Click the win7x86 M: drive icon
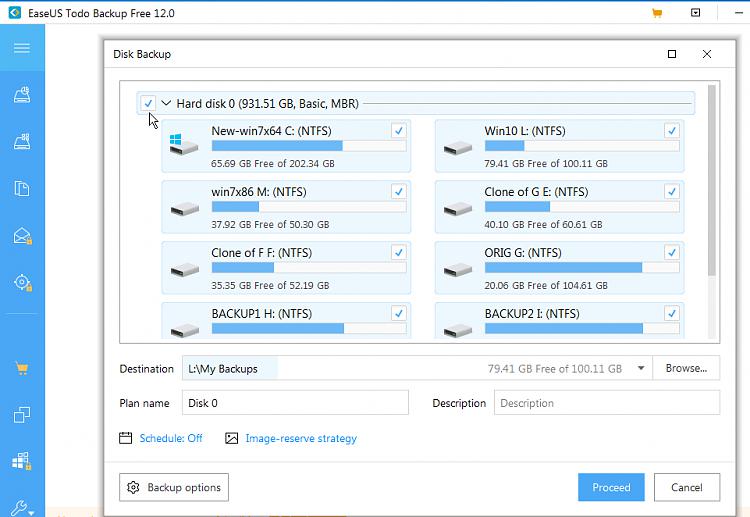This screenshot has width=750, height=517. 185,209
